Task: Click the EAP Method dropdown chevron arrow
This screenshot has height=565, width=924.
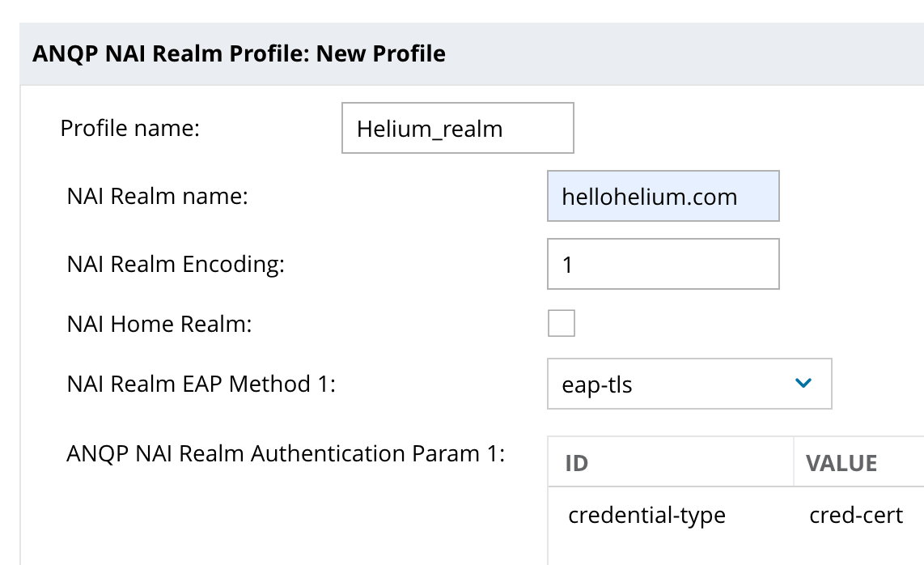Action: click(x=803, y=384)
